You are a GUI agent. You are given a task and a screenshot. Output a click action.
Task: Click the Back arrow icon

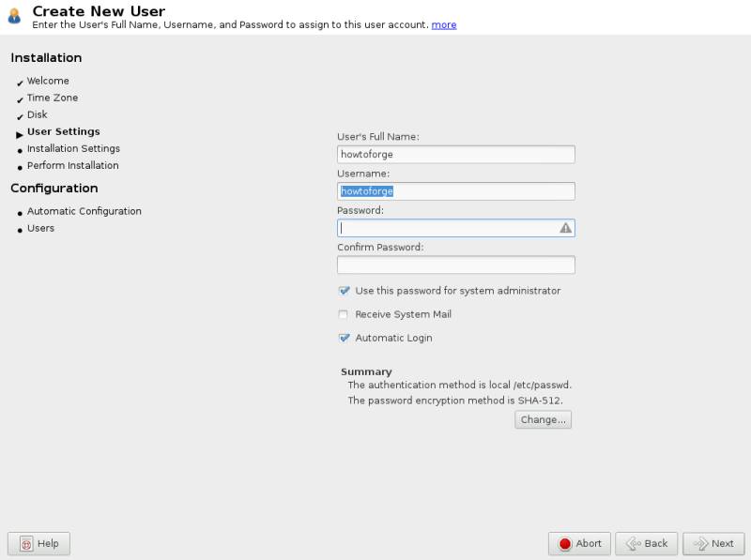(634, 544)
